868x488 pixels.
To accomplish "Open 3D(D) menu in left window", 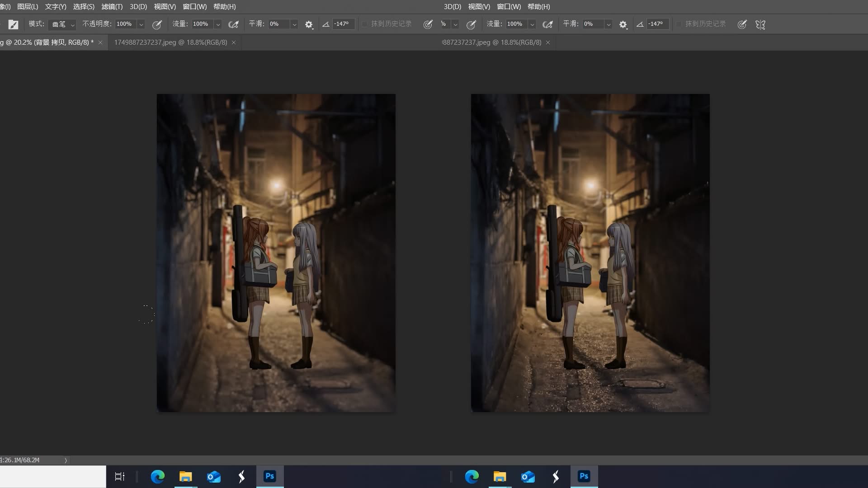I will point(138,7).
